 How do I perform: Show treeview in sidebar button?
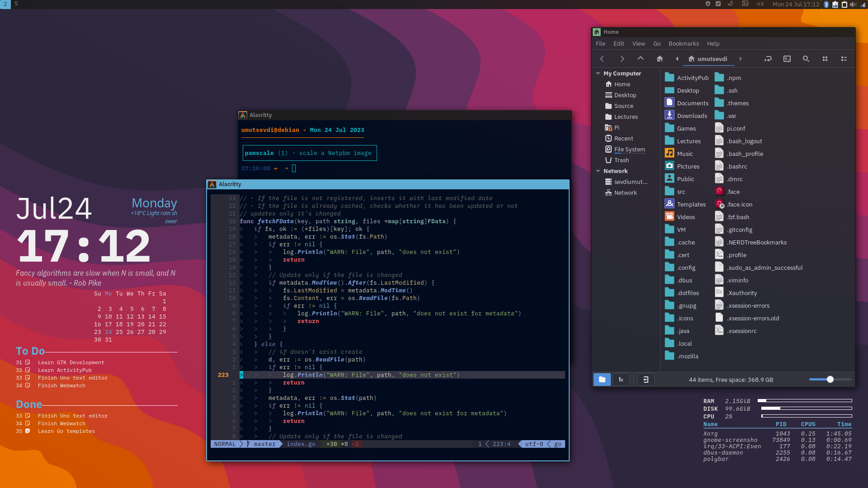point(621,380)
